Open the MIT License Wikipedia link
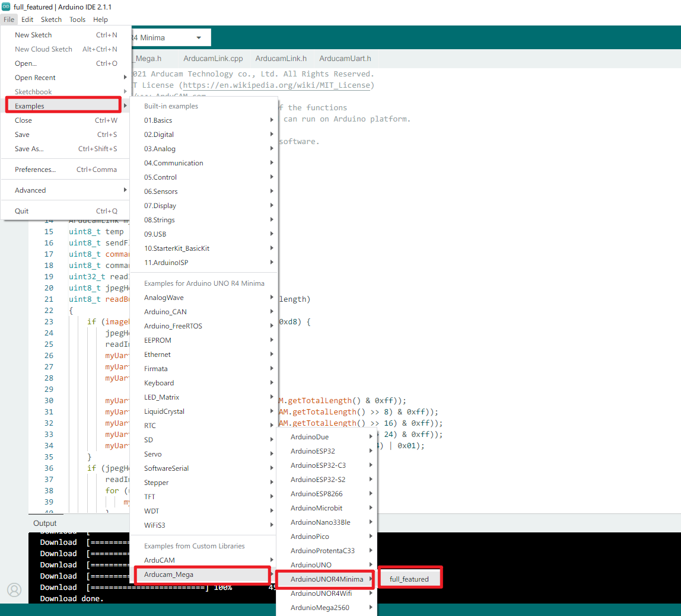 point(276,85)
